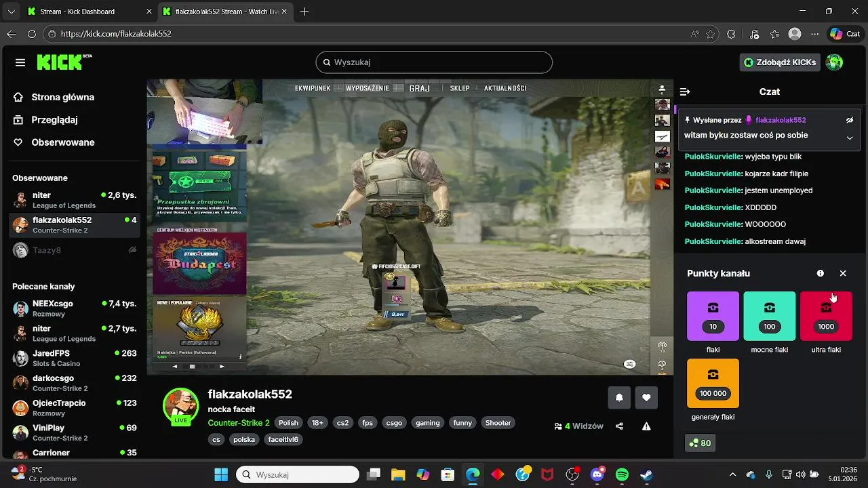Open niter followed channel with 2,6 tys.
The width and height of the screenshot is (868, 488).
coord(75,200)
